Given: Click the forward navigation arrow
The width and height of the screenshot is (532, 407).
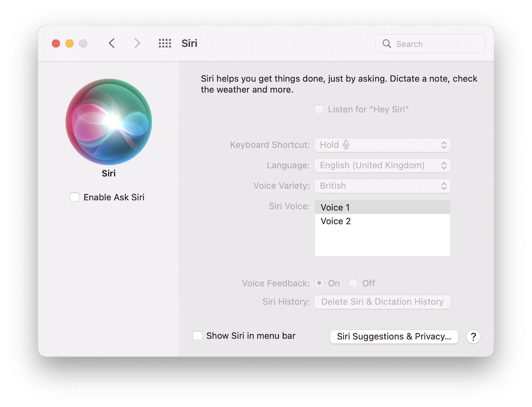Looking at the screenshot, I should 137,43.
